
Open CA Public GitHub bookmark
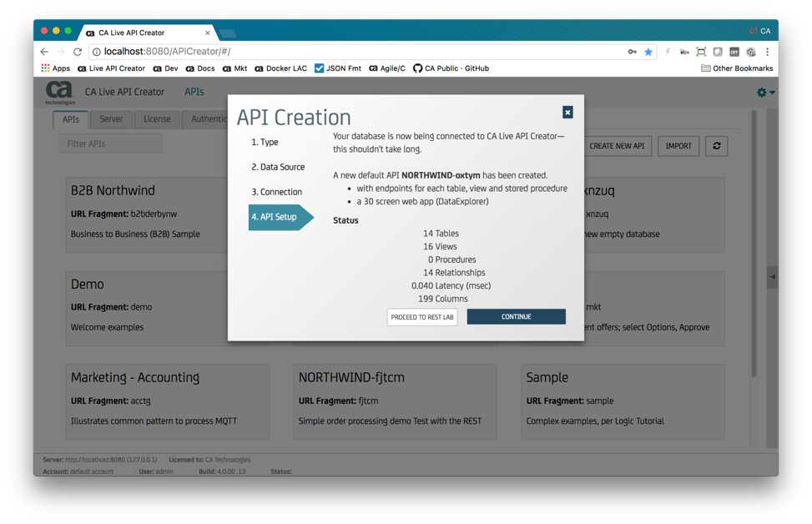click(x=451, y=68)
